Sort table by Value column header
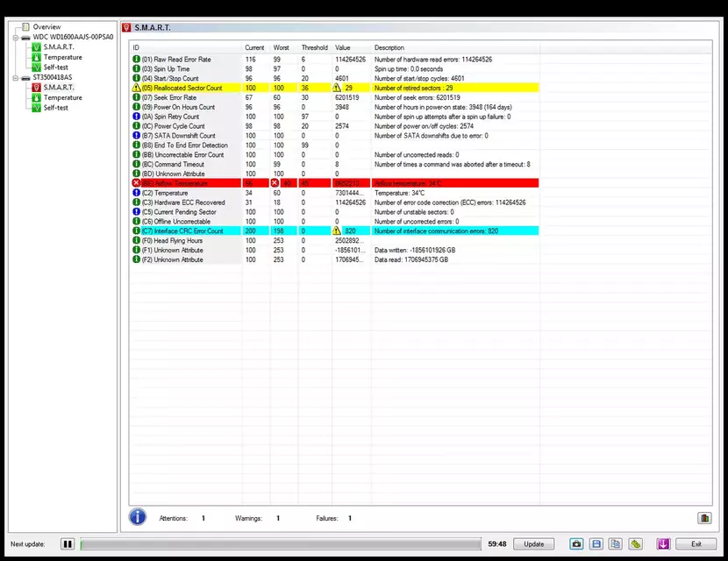The width and height of the screenshot is (728, 561). [x=352, y=47]
